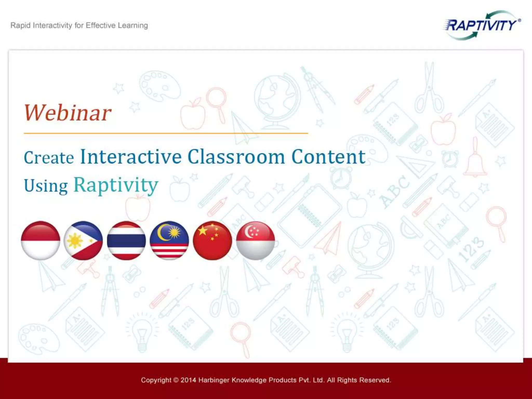This screenshot has height=399, width=532.
Task: Click the 'Rapid Interactivity for Effective Learning' tagline
Action: tap(79, 25)
